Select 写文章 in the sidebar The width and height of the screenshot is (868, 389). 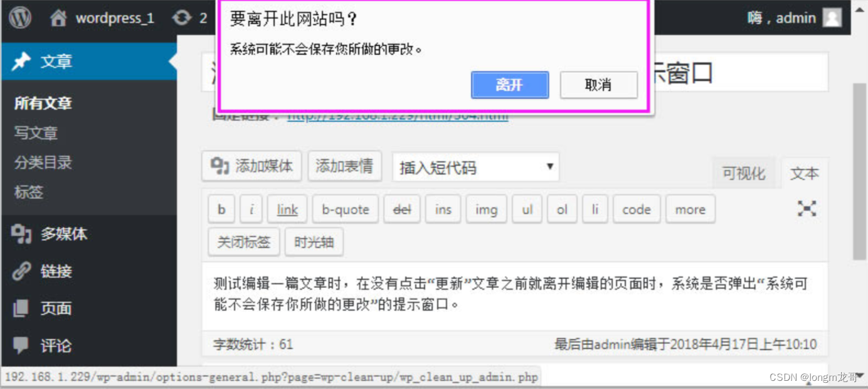[38, 132]
